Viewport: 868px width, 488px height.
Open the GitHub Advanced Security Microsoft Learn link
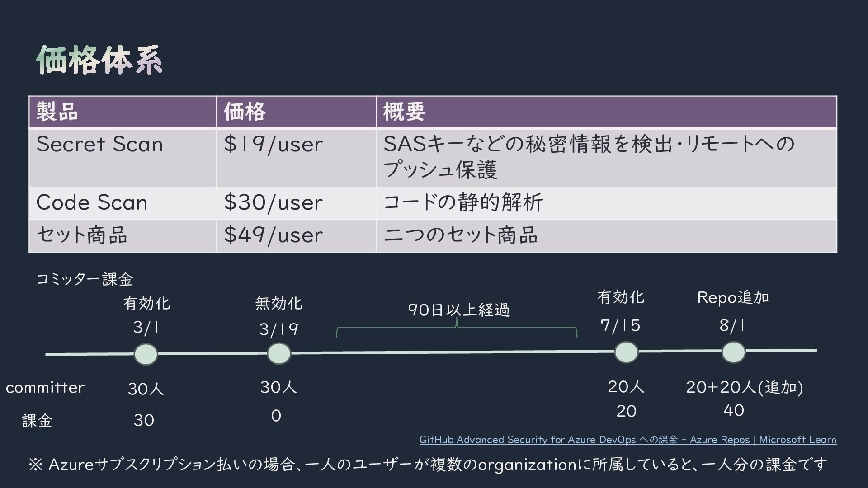pyautogui.click(x=627, y=440)
